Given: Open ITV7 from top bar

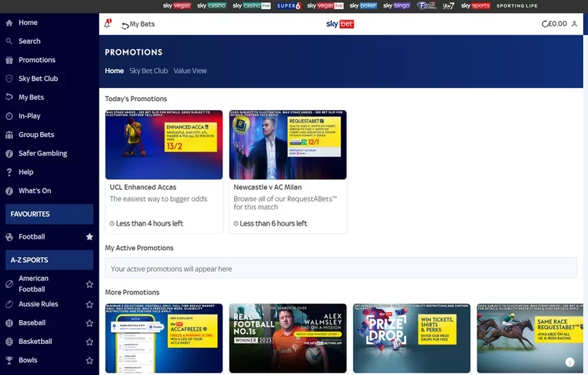Looking at the screenshot, I should coord(448,6).
